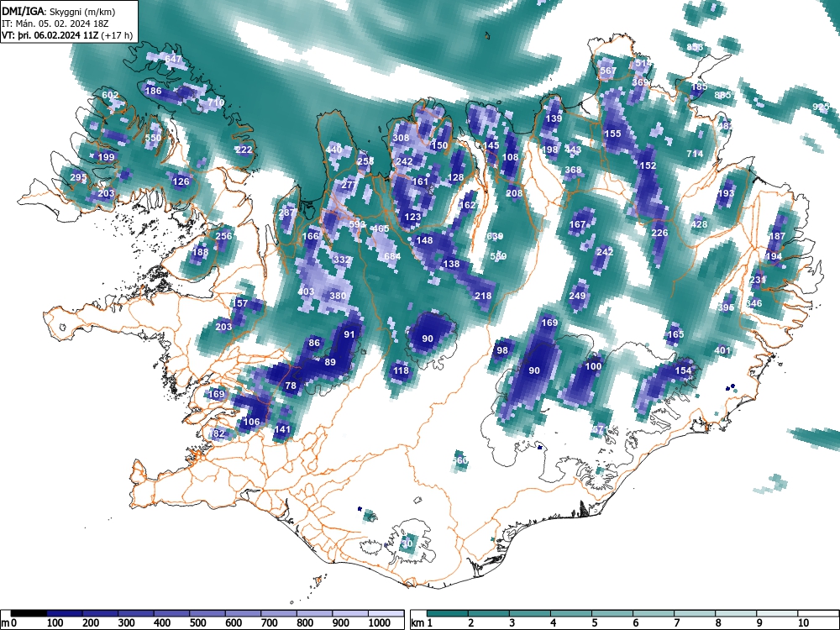
Task: Click the legend swatch between 100 and 200 m
Action: (65, 613)
